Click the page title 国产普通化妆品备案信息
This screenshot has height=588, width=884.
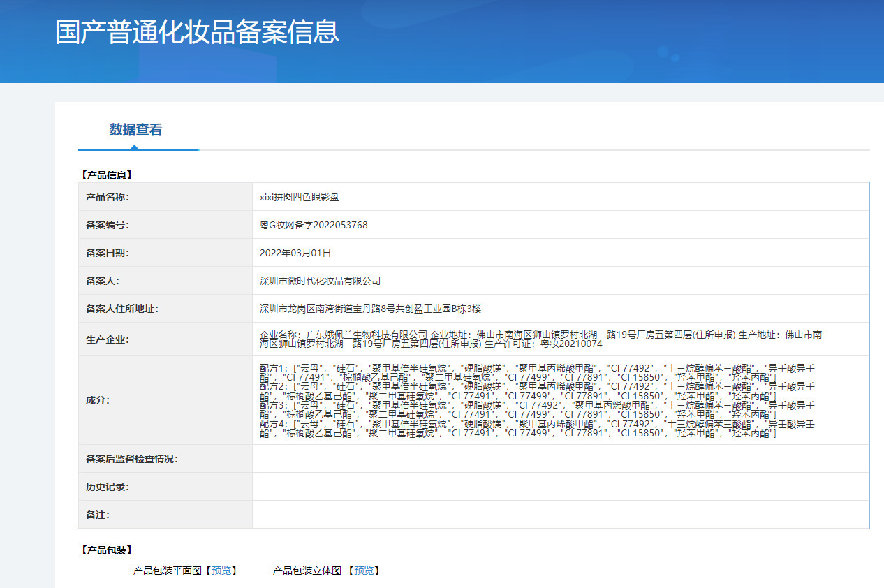point(197,33)
